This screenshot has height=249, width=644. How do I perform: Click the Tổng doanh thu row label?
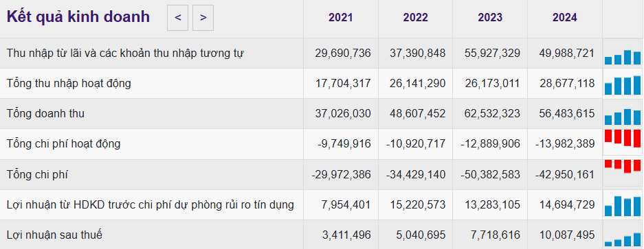pyautogui.click(x=45, y=113)
